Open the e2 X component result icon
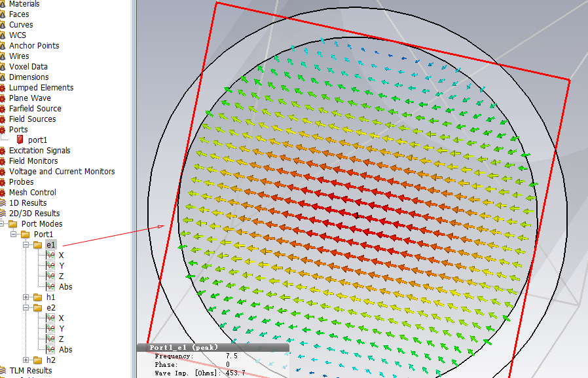The height and width of the screenshot is (378, 588). pyautogui.click(x=50, y=318)
